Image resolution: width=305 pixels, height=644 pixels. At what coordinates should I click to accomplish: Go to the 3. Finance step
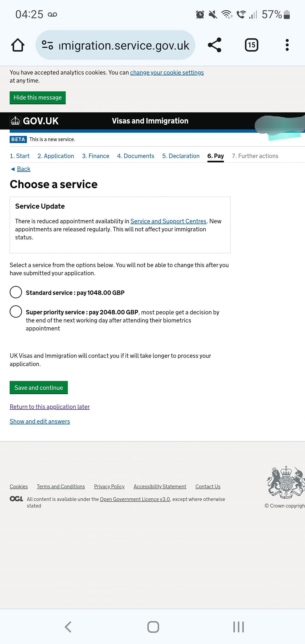tap(96, 156)
